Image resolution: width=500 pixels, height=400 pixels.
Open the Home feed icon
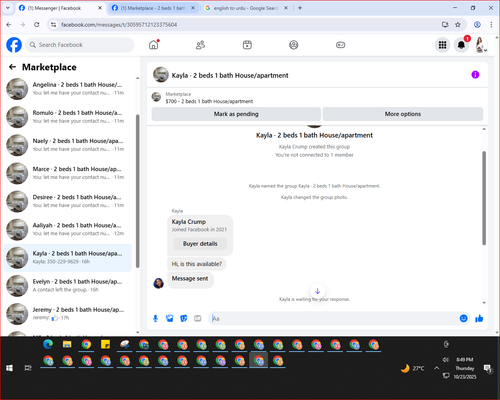coord(154,45)
